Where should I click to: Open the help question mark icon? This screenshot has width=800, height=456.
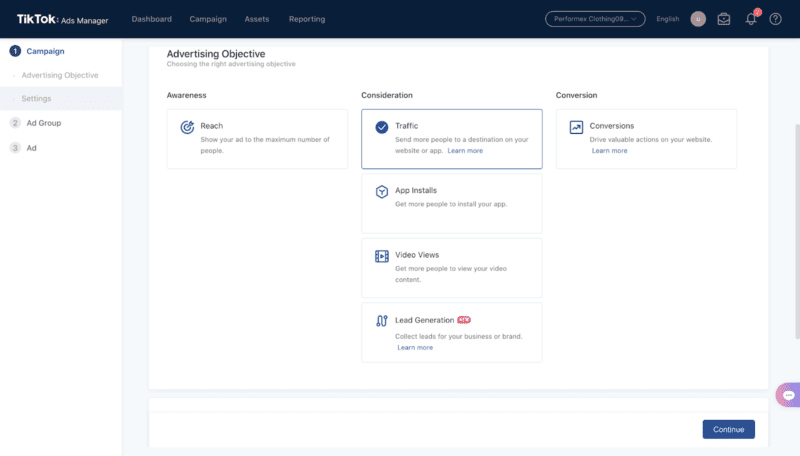[776, 19]
